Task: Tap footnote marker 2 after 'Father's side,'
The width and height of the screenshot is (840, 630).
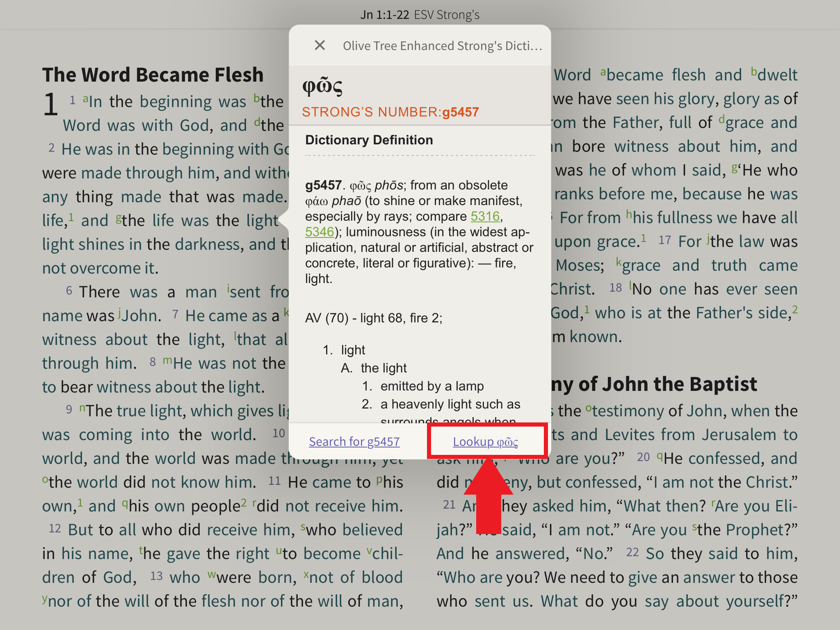Action: [x=795, y=309]
